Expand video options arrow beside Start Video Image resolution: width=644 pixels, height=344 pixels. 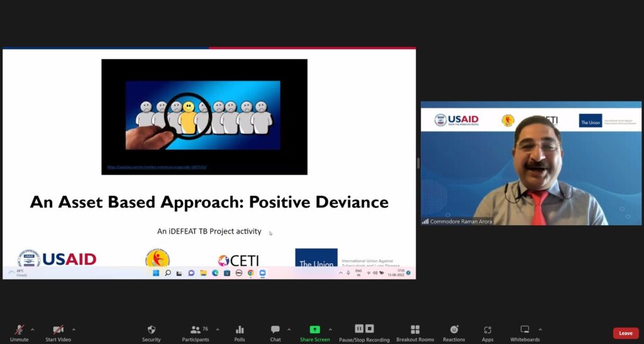click(x=74, y=329)
